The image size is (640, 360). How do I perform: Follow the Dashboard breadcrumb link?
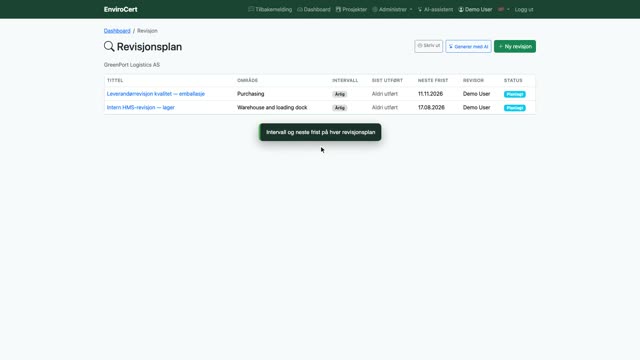click(117, 31)
